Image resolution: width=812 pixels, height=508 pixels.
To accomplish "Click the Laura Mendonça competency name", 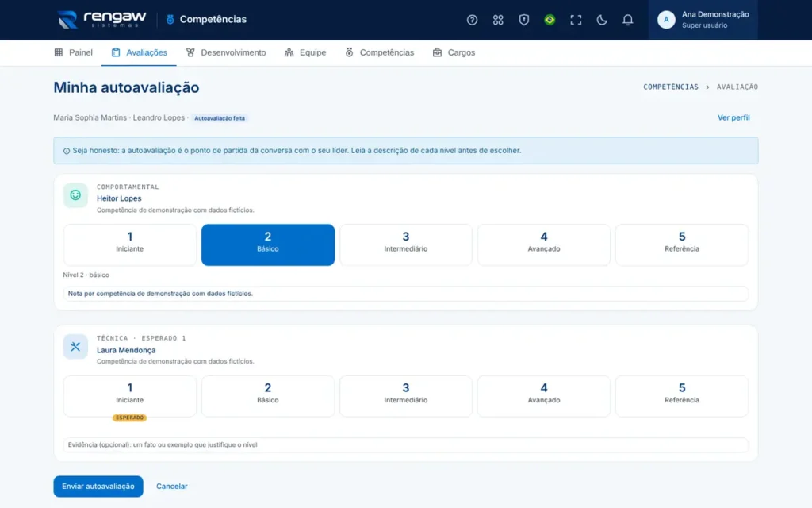I will [126, 350].
